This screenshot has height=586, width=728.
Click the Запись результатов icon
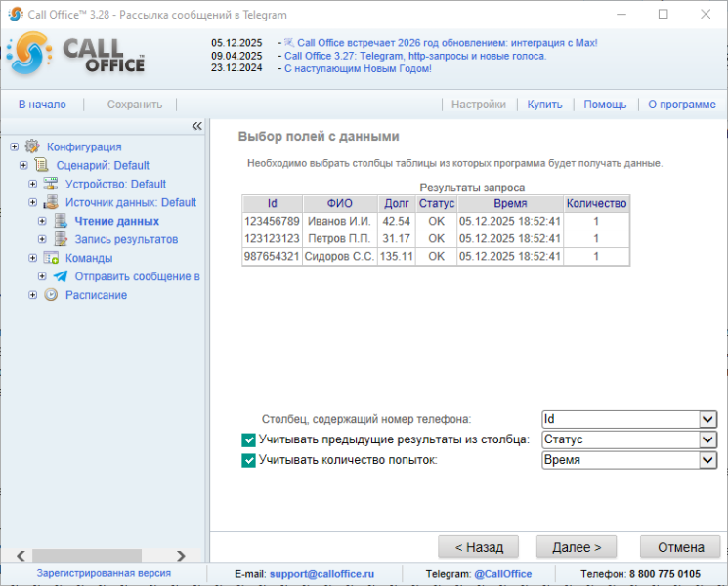(61, 239)
